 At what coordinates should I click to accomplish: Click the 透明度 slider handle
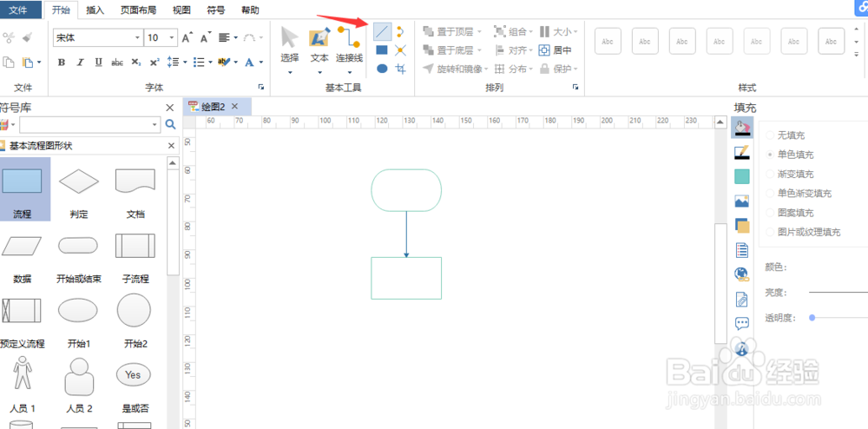pyautogui.click(x=812, y=318)
